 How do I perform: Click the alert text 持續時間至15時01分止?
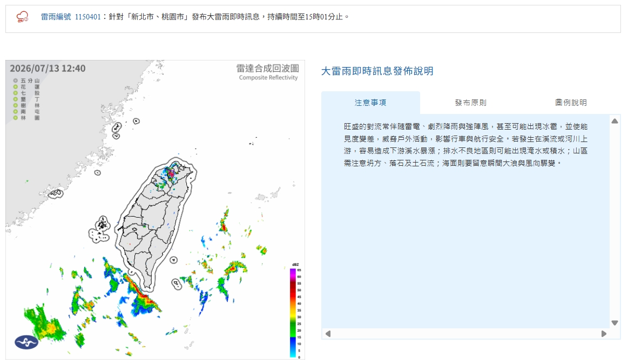[x=305, y=17]
